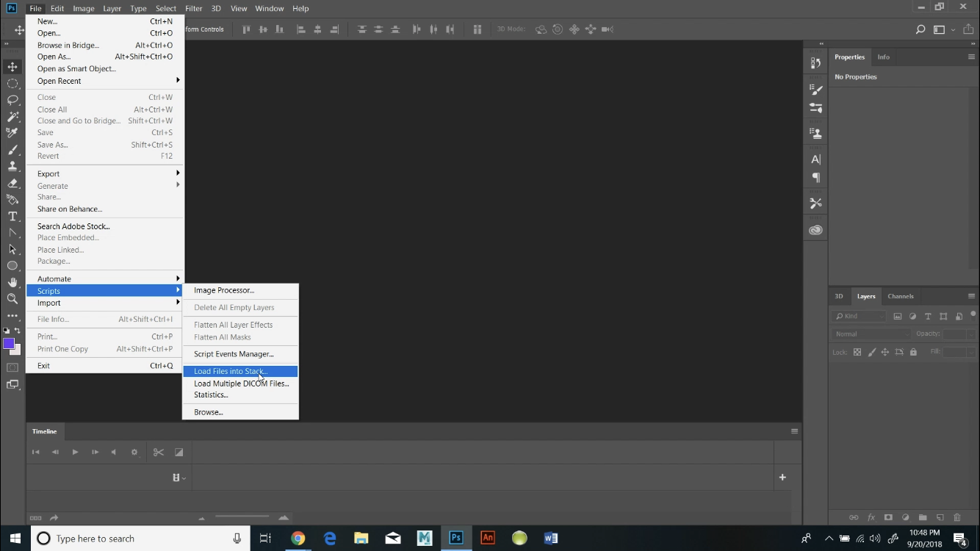The image size is (980, 551).
Task: Select the Path Selection arrow tool
Action: tap(12, 249)
